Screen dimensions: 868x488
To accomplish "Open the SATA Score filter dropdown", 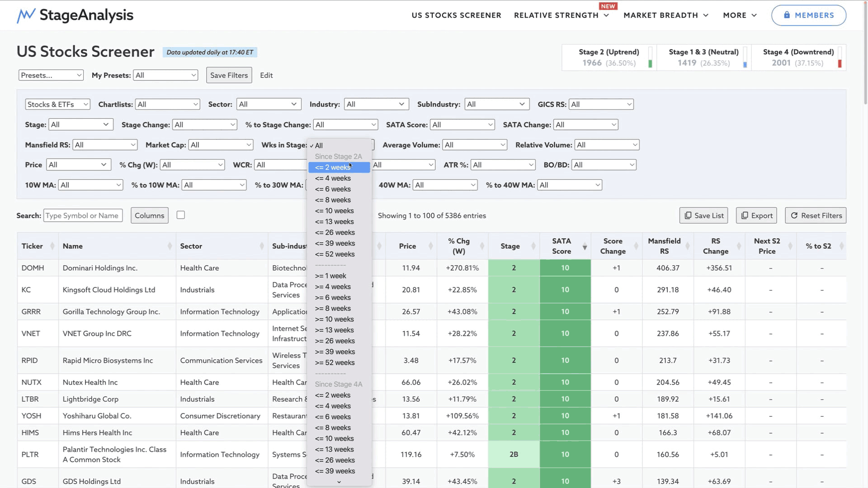I will click(x=462, y=125).
